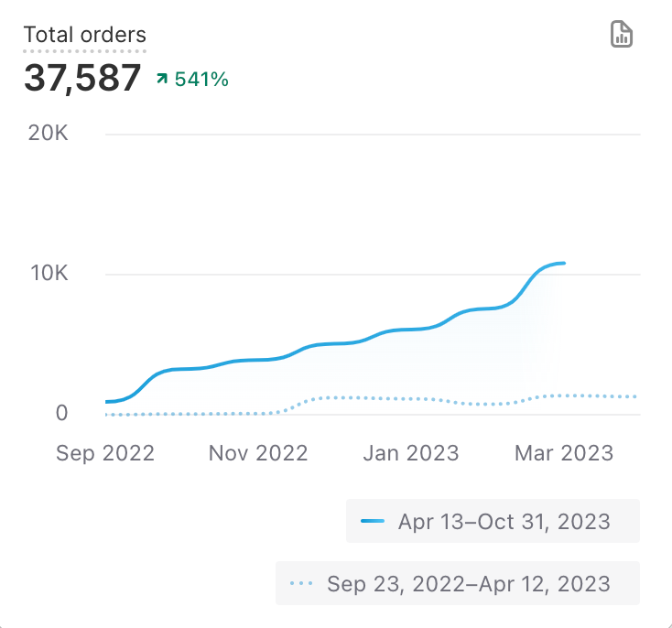This screenshot has height=628, width=672.
Task: Click the 0 y-axis label
Action: [x=61, y=413]
